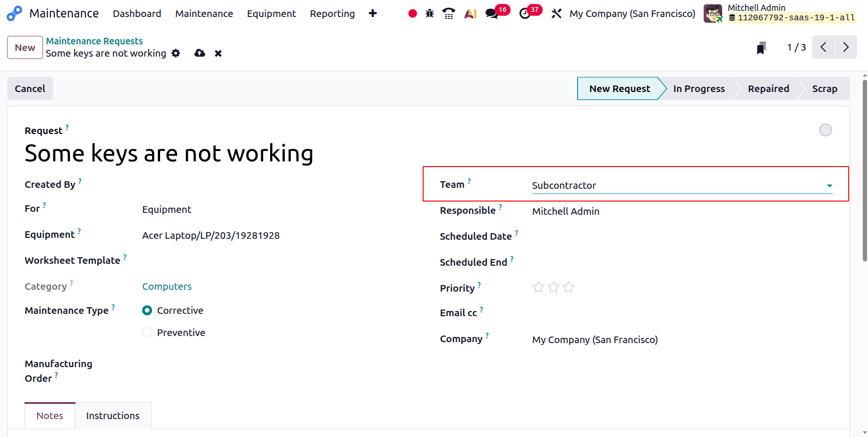
Task: Select the Preventive maintenance type
Action: point(147,332)
